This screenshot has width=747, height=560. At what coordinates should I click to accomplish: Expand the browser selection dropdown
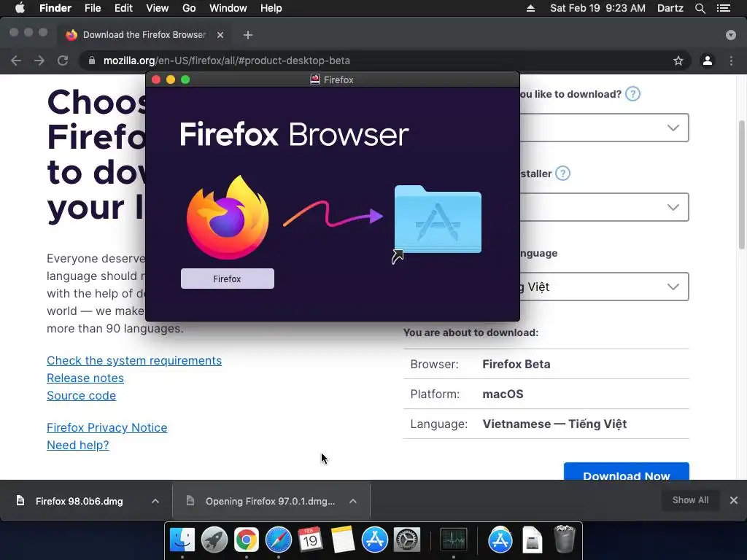pos(604,128)
